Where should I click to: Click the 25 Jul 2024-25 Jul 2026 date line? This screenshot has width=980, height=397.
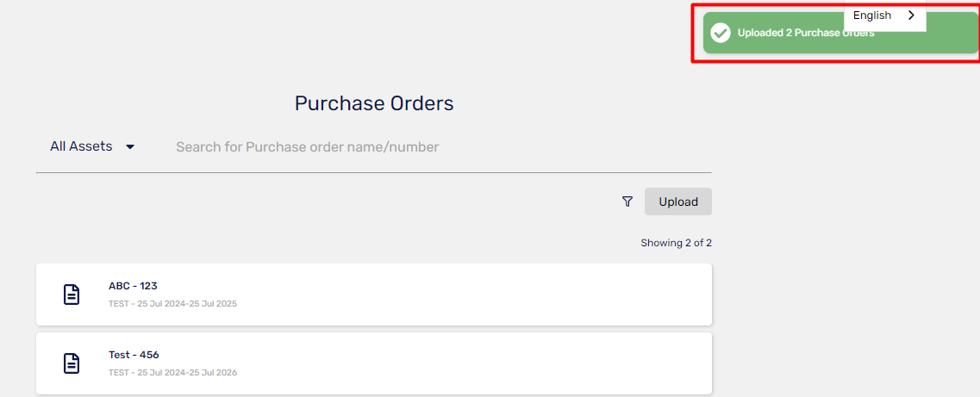click(x=187, y=373)
